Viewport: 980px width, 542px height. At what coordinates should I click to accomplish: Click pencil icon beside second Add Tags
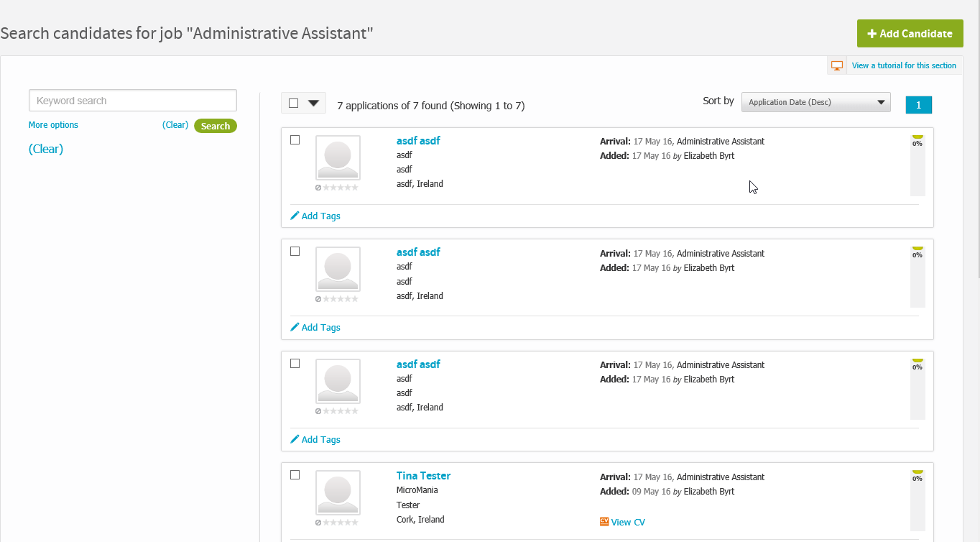(x=295, y=327)
